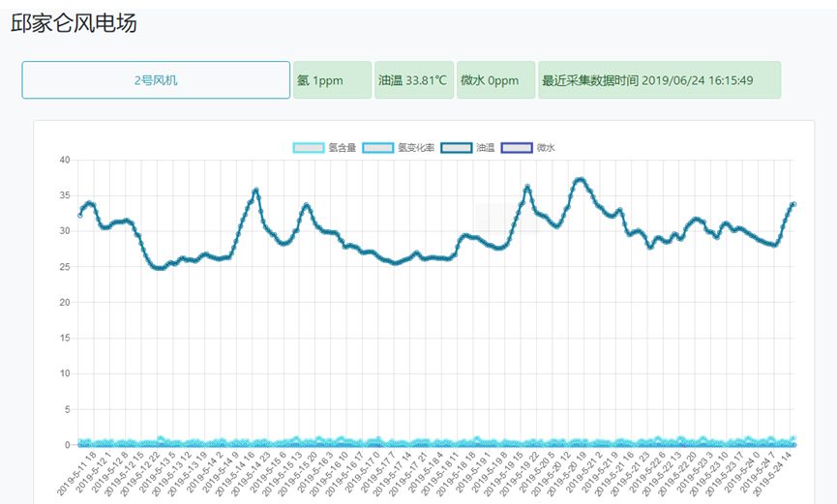Click the 油温 33.81℃ status badge
Screen dimensions: 837x504
click(x=413, y=80)
